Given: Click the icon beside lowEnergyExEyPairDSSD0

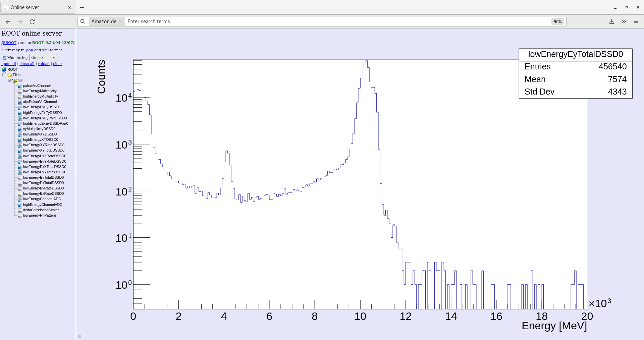Looking at the screenshot, I should (x=20, y=118).
